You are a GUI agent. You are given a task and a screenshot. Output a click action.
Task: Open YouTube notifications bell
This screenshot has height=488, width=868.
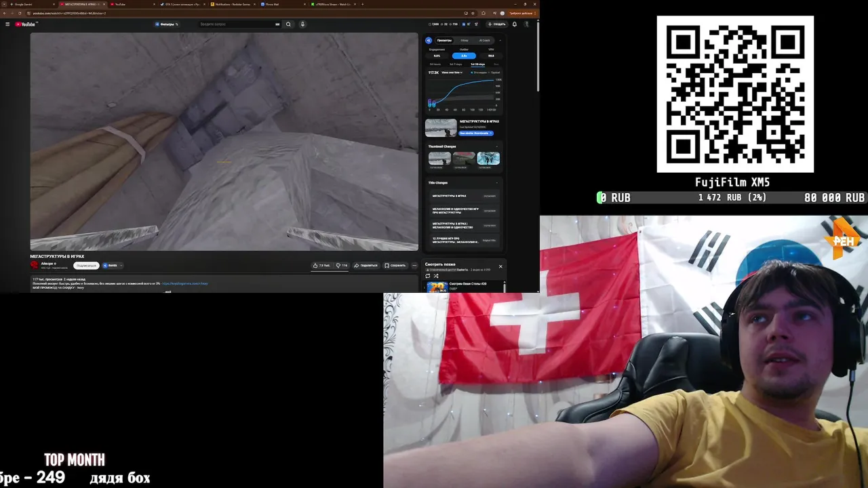(x=515, y=24)
